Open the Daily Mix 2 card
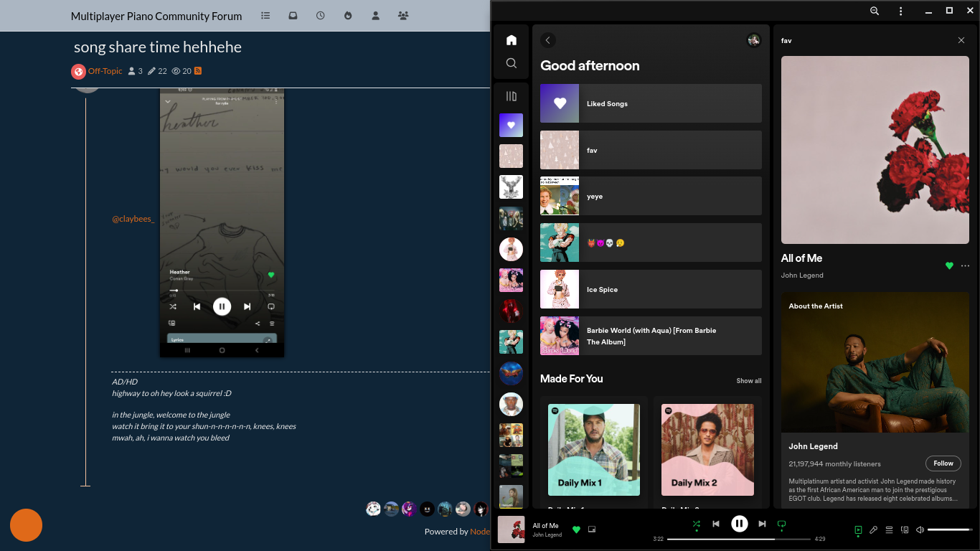Image resolution: width=980 pixels, height=551 pixels. pos(707,452)
